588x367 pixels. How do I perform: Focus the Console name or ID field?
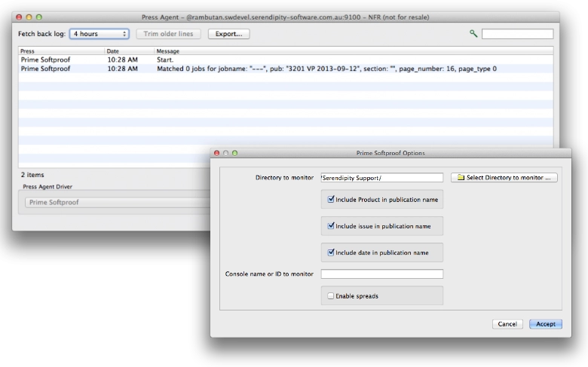381,274
